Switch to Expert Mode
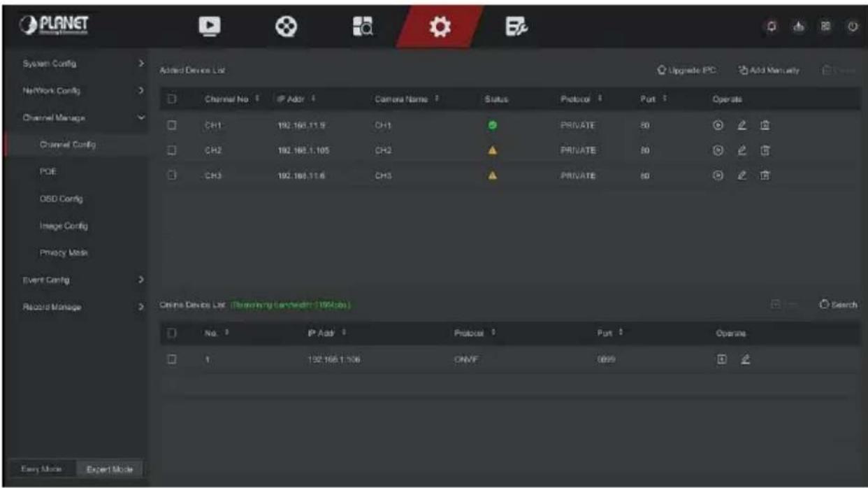The width and height of the screenshot is (868, 488). (x=108, y=468)
